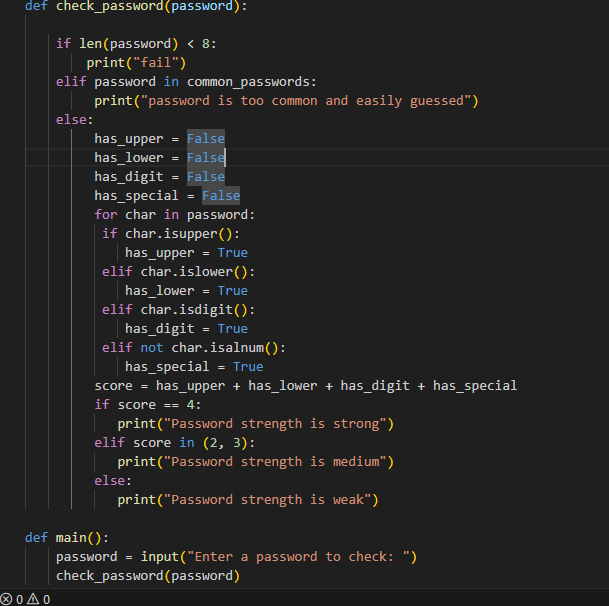
Task: Click the number 8 in the length comparison
Action: pos(206,44)
